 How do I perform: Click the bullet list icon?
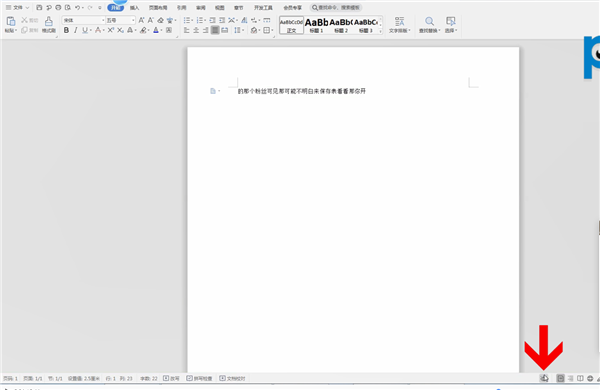[x=187, y=20]
